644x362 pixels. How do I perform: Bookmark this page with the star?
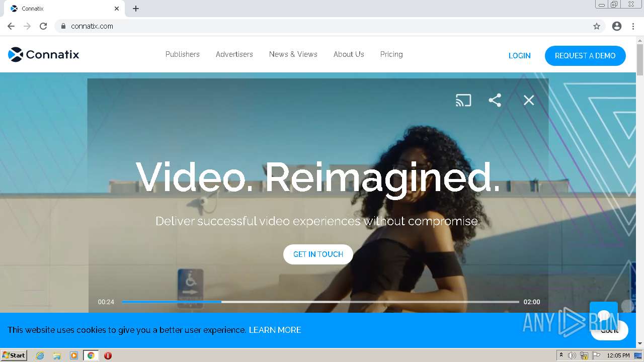point(597,26)
